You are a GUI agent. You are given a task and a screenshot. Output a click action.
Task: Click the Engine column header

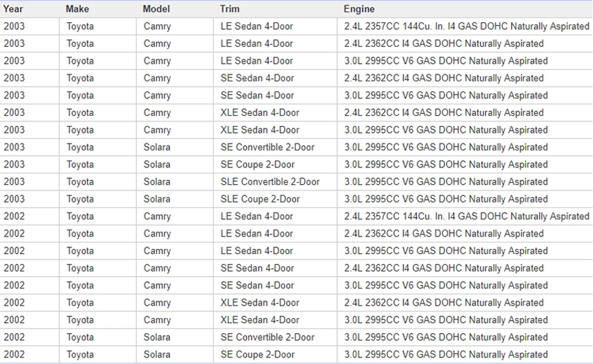pos(359,9)
